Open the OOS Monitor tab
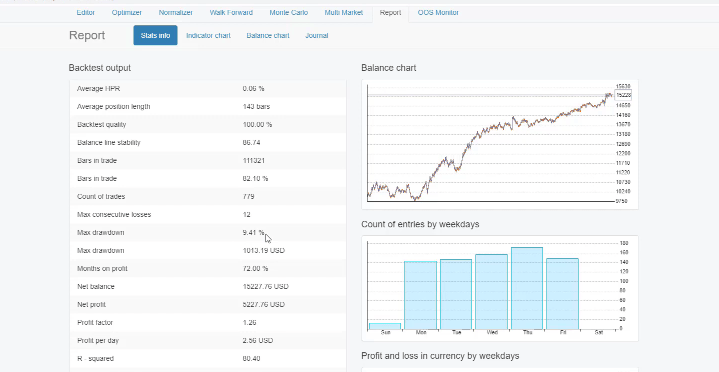The height and width of the screenshot is (372, 719). click(438, 12)
